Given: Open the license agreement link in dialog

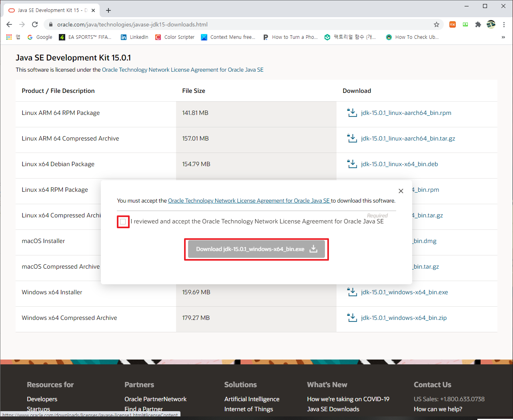Looking at the screenshot, I should point(249,201).
